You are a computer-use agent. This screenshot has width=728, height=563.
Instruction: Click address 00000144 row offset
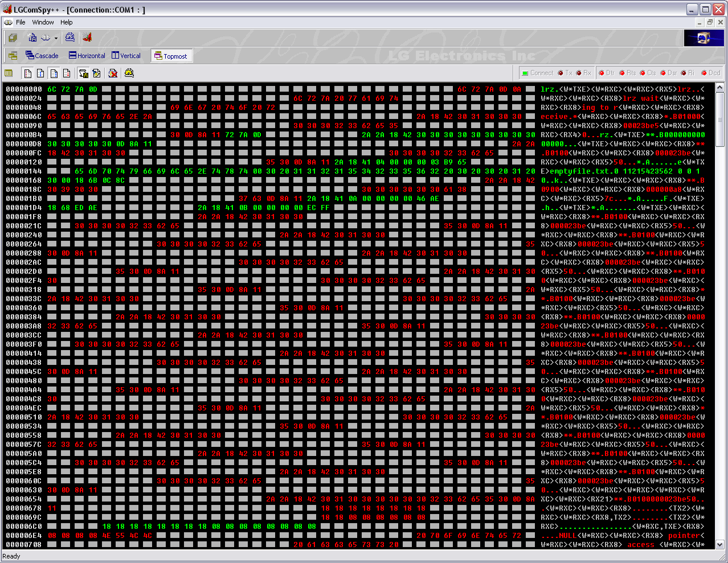pos(24,171)
